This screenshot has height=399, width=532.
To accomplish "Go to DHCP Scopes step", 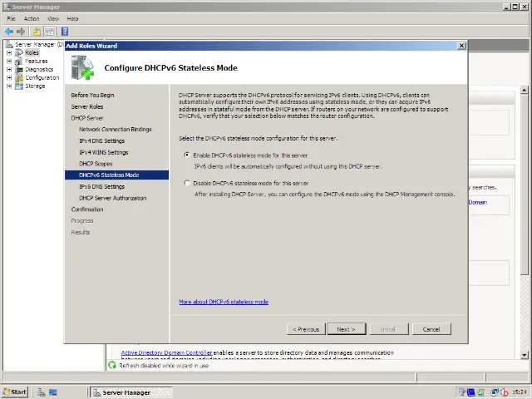I will click(x=96, y=164).
